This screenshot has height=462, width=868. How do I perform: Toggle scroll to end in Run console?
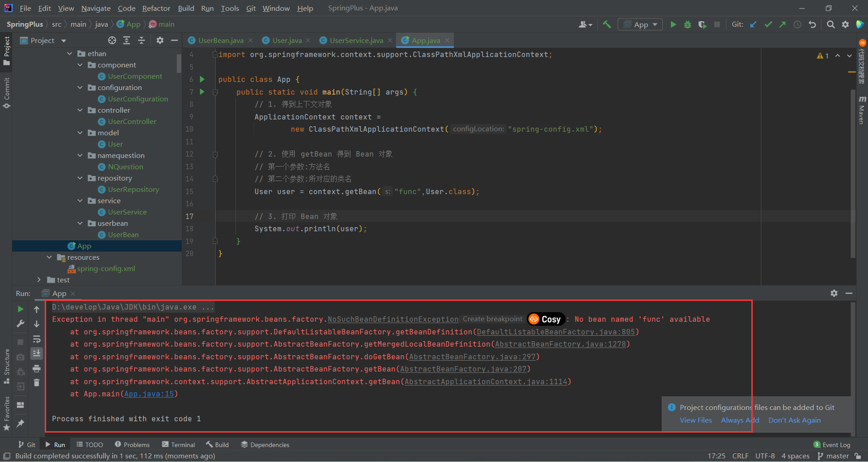(37, 353)
